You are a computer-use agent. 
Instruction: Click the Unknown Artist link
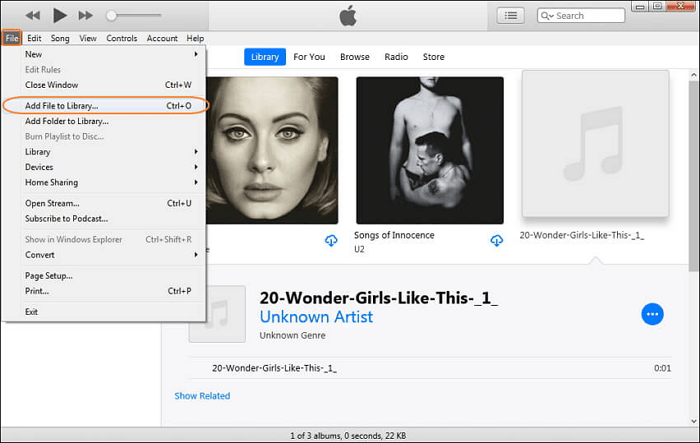point(316,317)
